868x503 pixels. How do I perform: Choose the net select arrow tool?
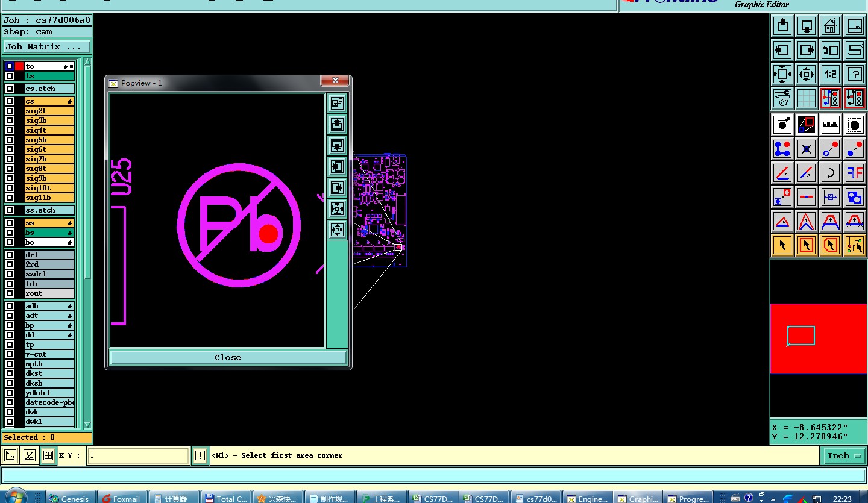coord(855,245)
